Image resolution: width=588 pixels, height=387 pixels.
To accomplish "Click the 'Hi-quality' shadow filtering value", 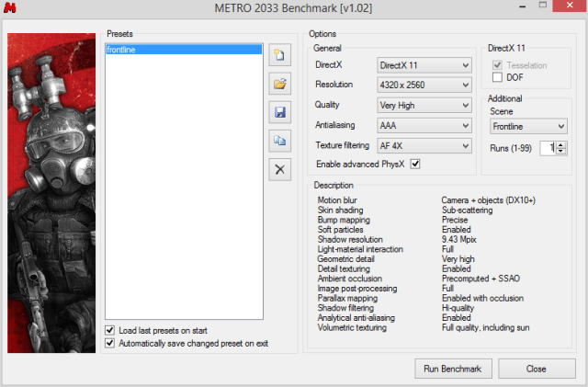I will [458, 308].
